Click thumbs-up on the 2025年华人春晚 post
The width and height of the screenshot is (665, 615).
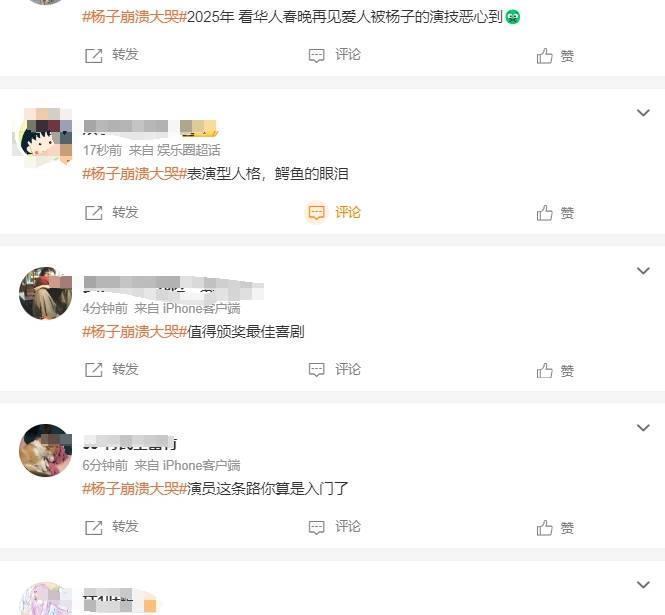click(545, 56)
